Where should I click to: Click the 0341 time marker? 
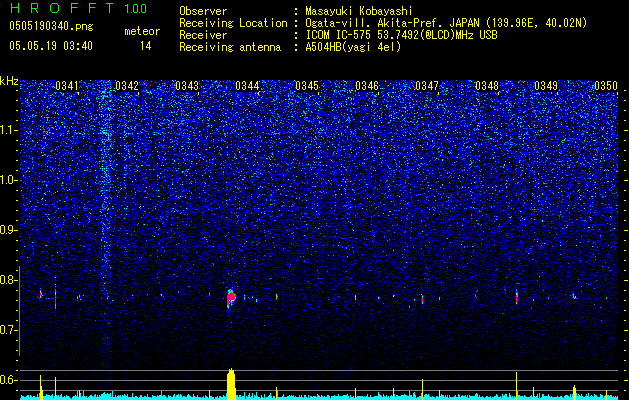coord(67,86)
